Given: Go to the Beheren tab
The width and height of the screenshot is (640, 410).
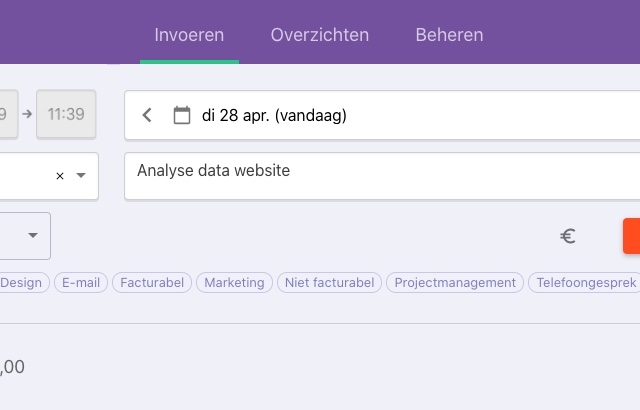Looking at the screenshot, I should click(449, 35).
